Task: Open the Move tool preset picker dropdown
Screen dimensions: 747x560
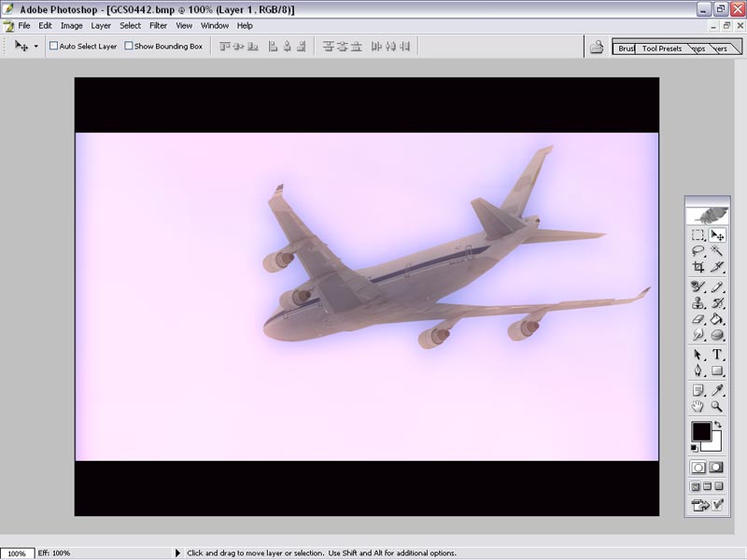Action: [x=36, y=46]
